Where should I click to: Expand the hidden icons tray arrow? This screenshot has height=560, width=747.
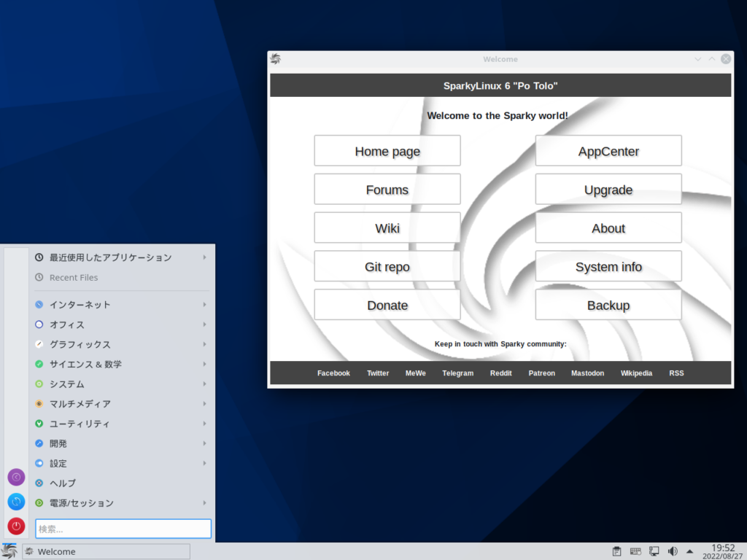pyautogui.click(x=689, y=551)
